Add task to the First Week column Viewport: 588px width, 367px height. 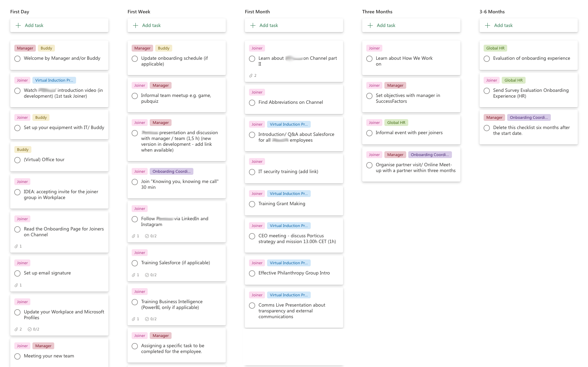pyautogui.click(x=177, y=26)
